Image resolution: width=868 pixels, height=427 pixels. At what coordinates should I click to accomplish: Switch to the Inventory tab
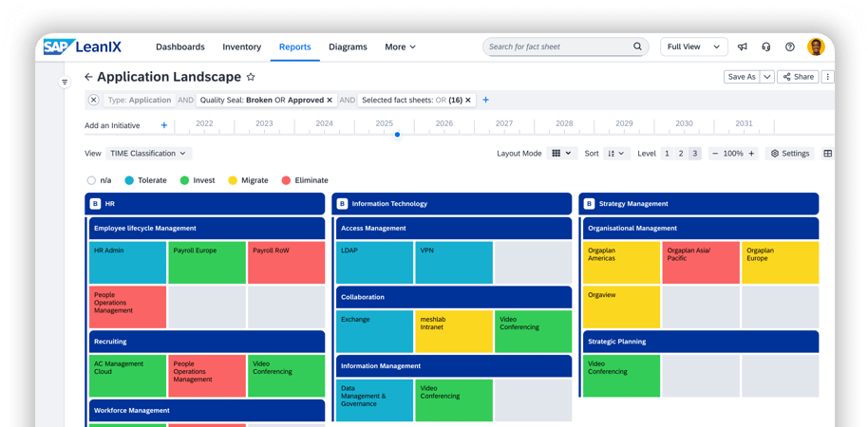(241, 46)
